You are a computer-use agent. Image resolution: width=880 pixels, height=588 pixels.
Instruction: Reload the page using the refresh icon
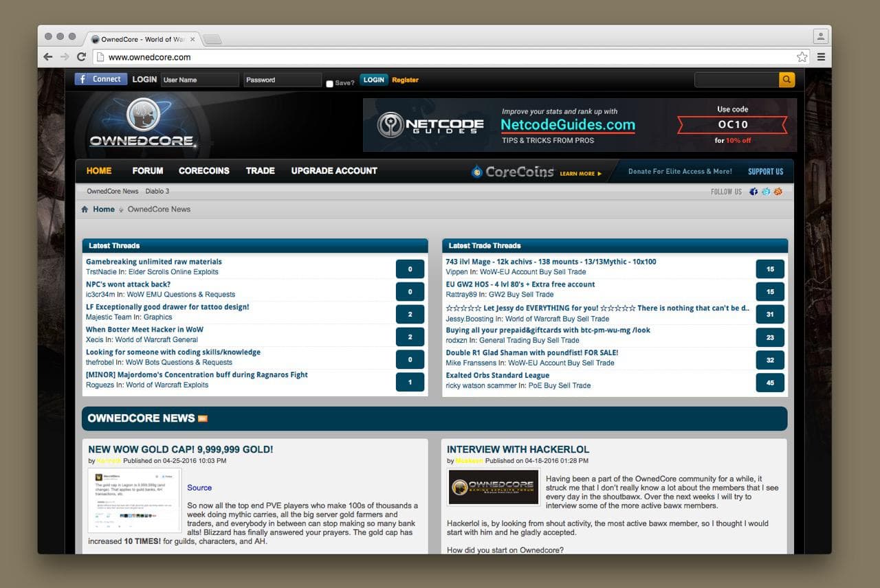point(81,57)
